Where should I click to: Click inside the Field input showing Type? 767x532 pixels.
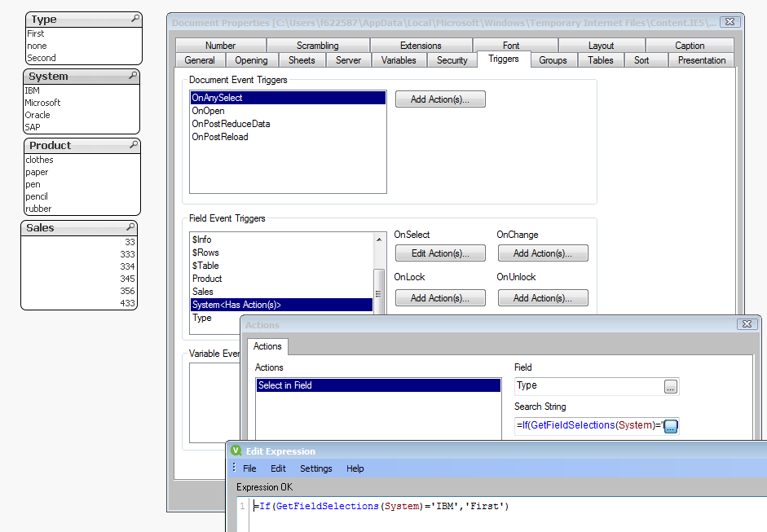coord(587,386)
